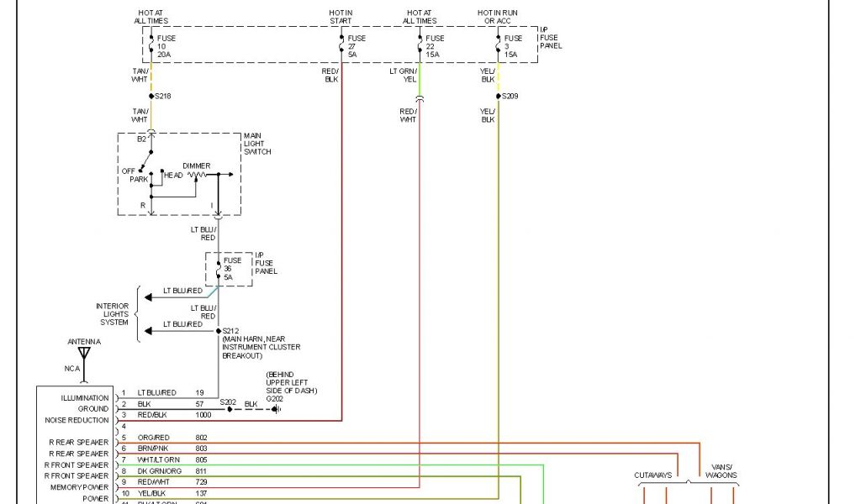
Task: Select the Fuse 36 5A symbol
Action: tap(218, 269)
